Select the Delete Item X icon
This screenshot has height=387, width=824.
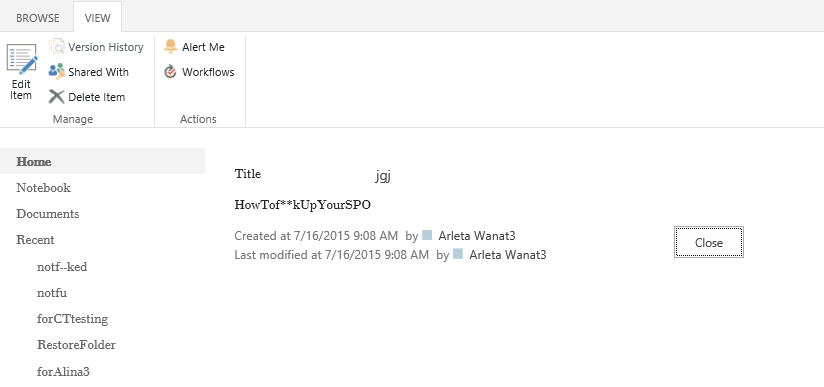(57, 97)
